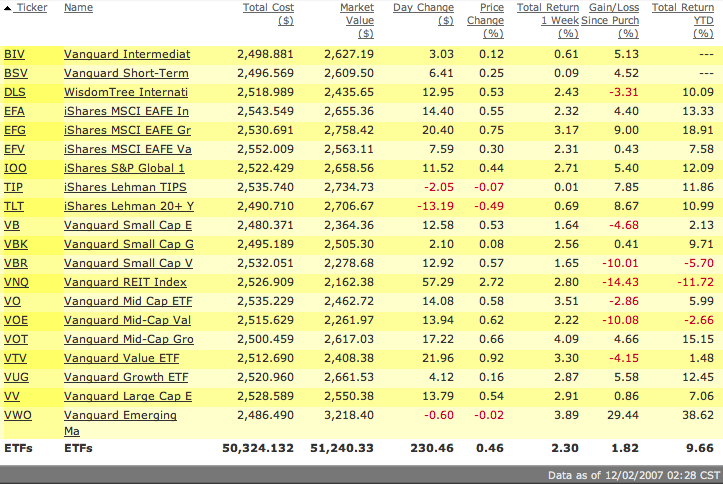This screenshot has width=723, height=484.
Task: Sort by Market Value ($) column header
Action: tap(357, 20)
